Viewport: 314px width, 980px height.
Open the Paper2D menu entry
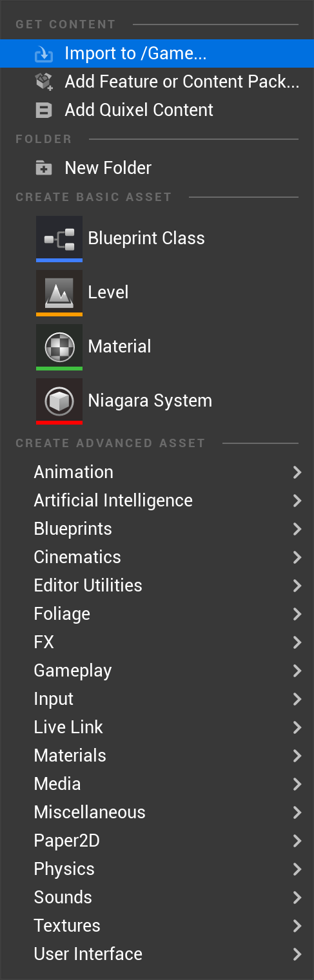(x=157, y=841)
